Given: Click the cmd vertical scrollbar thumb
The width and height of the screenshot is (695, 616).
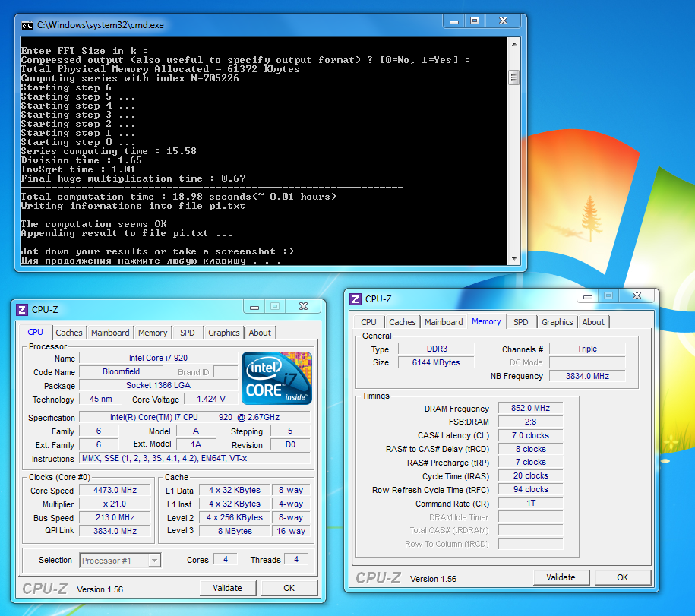Looking at the screenshot, I should tap(514, 78).
